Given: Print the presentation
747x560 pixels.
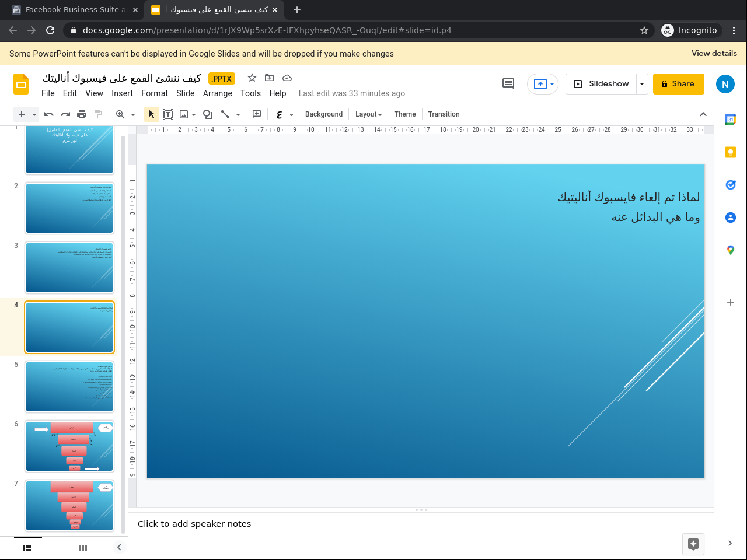Looking at the screenshot, I should point(82,114).
